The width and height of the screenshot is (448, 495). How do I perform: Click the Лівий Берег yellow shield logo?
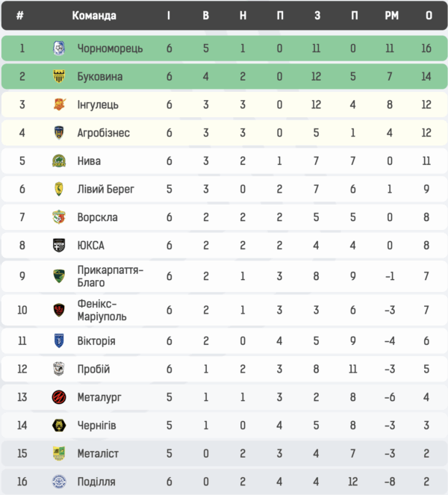click(x=59, y=189)
